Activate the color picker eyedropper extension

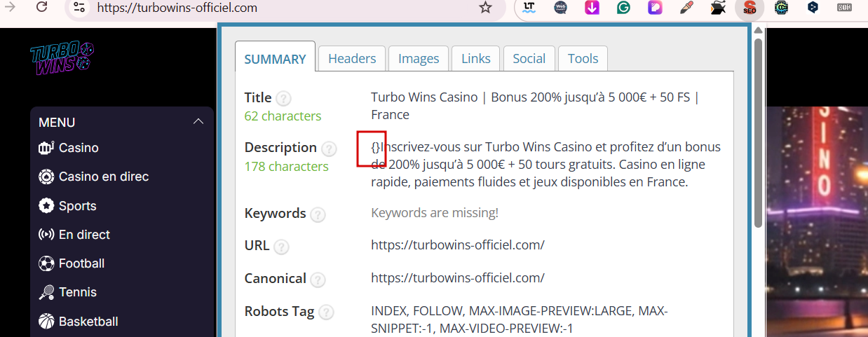pos(686,8)
